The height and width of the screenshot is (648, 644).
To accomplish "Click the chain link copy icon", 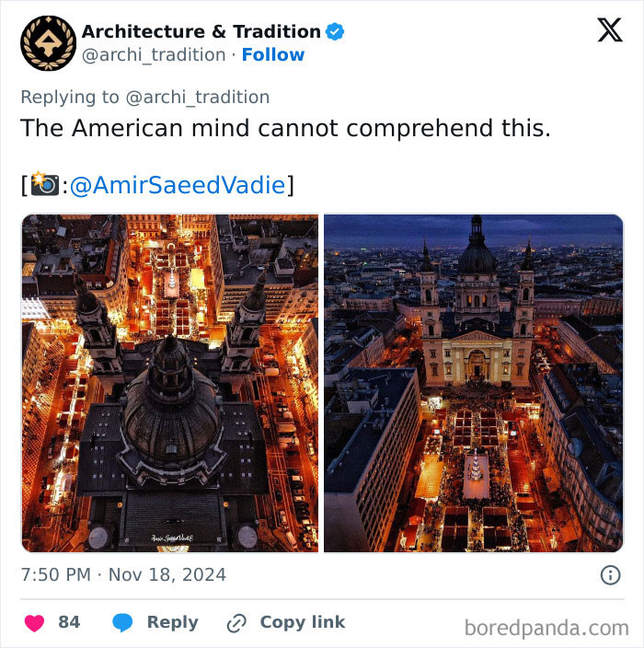I will coord(236,623).
